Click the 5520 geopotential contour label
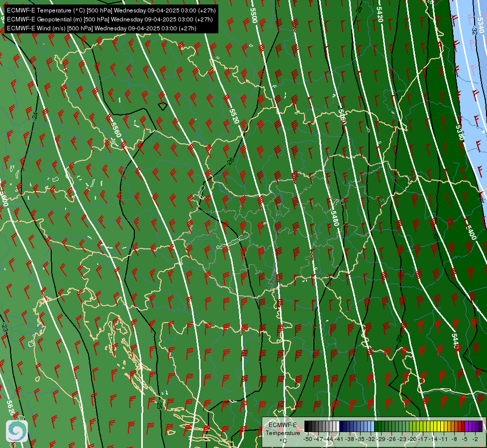 click(x=234, y=116)
